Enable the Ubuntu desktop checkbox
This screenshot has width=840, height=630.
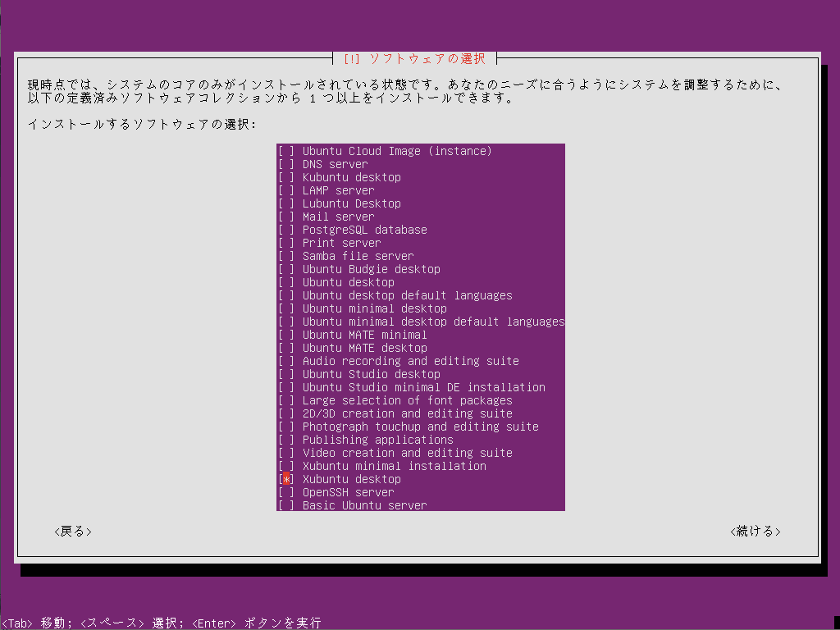[286, 282]
